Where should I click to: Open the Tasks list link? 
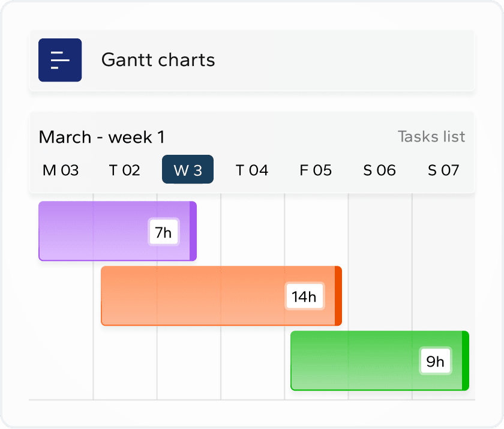pyautogui.click(x=431, y=137)
